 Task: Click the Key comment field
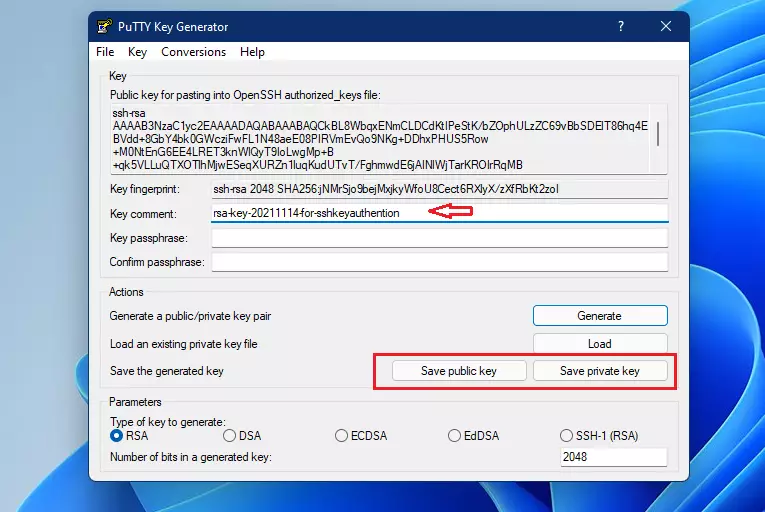click(440, 213)
